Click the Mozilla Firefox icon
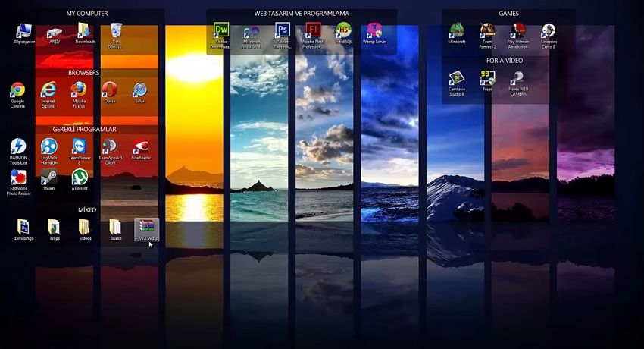Image resolution: width=644 pixels, height=349 pixels. [79, 91]
